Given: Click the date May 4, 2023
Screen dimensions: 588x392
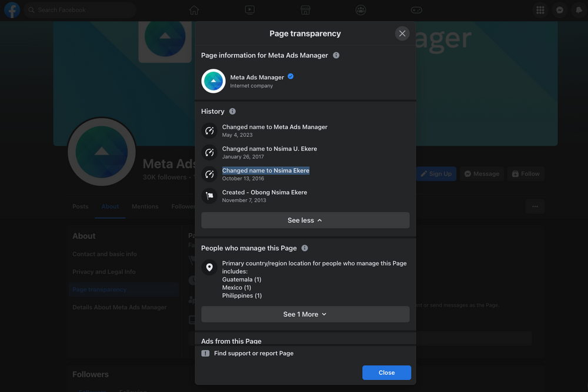Looking at the screenshot, I should [238, 135].
